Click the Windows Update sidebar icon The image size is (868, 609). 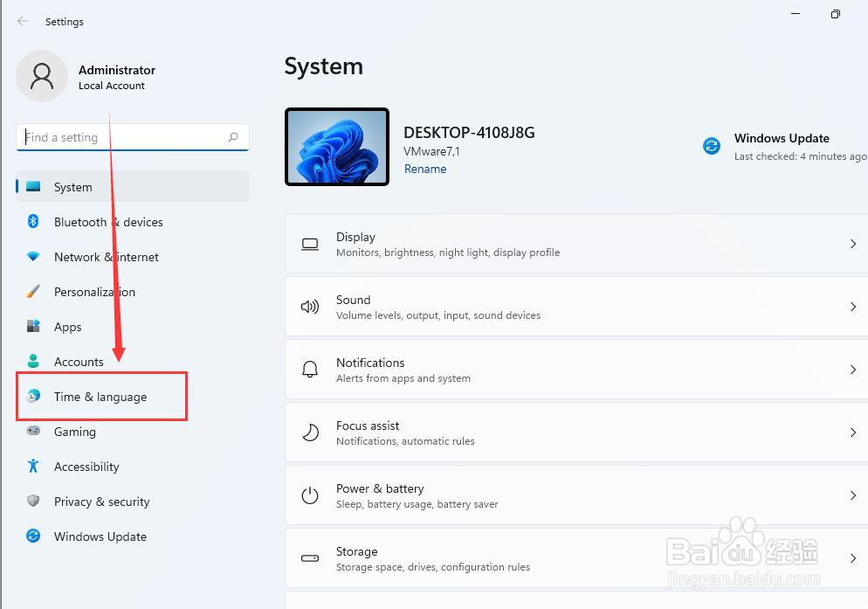33,536
